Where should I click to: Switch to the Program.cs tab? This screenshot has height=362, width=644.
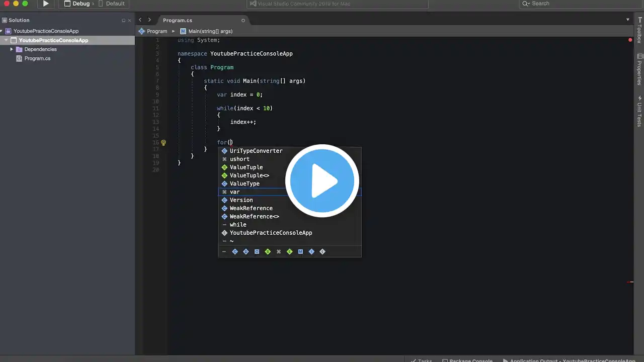178,21
